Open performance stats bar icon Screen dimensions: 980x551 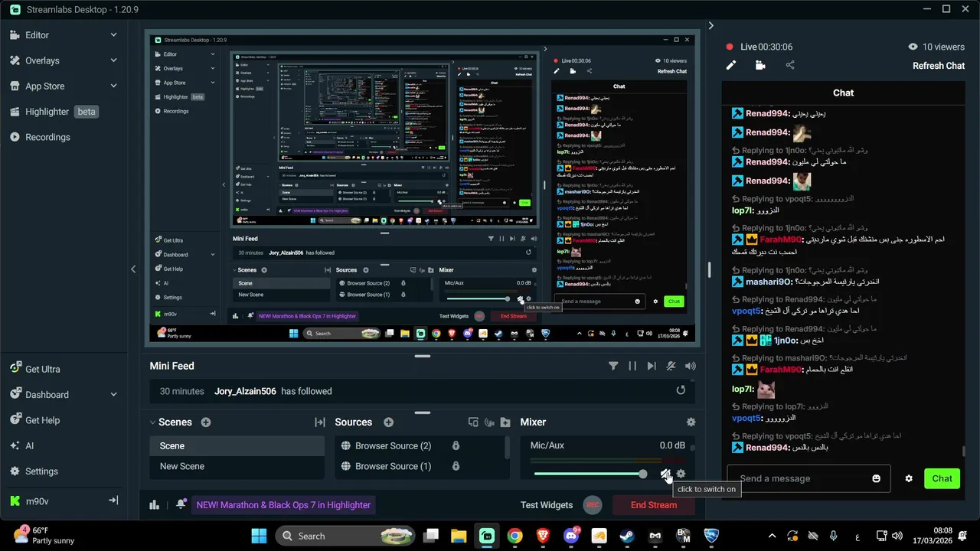pyautogui.click(x=154, y=504)
